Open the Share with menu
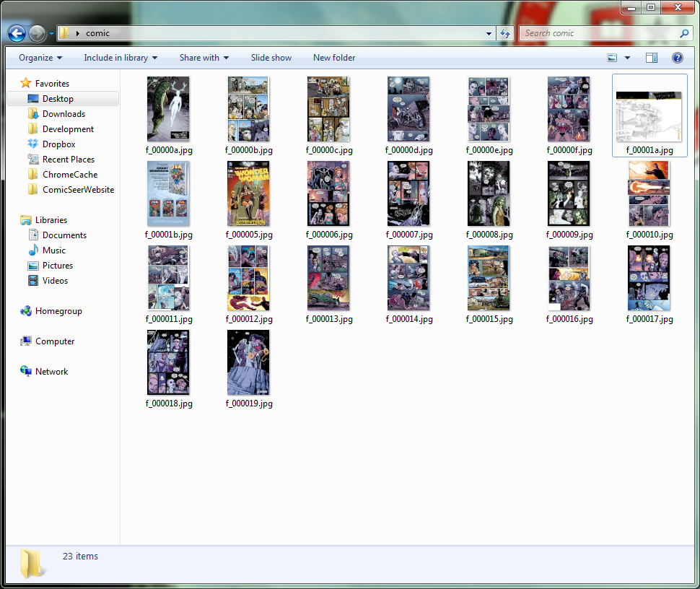 point(204,58)
